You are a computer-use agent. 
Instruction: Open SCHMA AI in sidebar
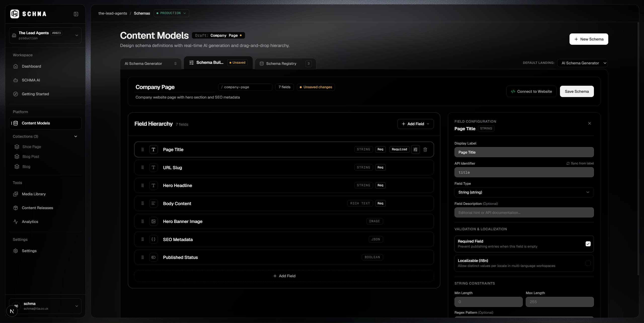(45, 80)
